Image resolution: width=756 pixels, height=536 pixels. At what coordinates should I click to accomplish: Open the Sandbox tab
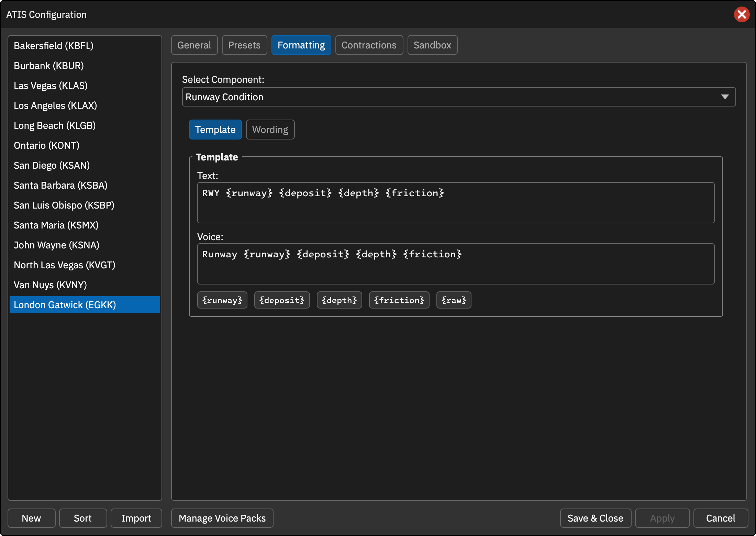[432, 45]
